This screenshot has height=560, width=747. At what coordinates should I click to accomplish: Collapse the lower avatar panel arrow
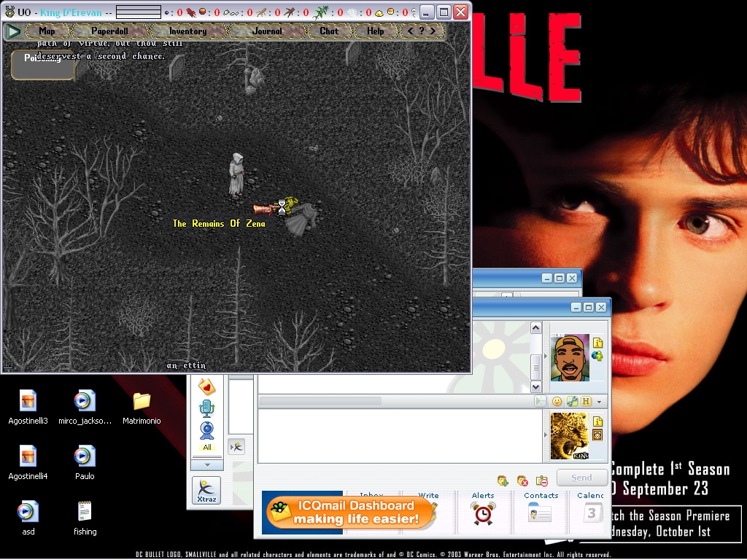tap(546, 435)
